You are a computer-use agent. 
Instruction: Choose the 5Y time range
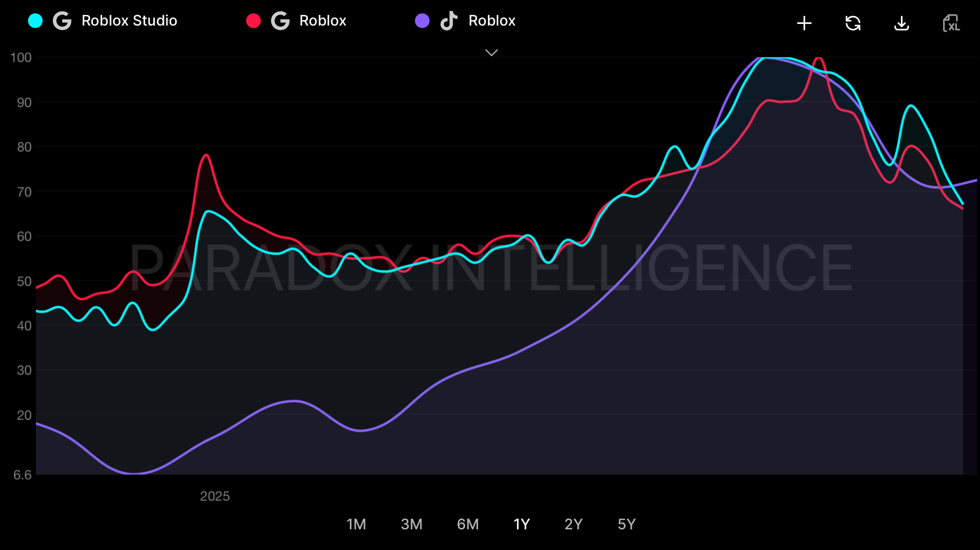click(x=626, y=524)
